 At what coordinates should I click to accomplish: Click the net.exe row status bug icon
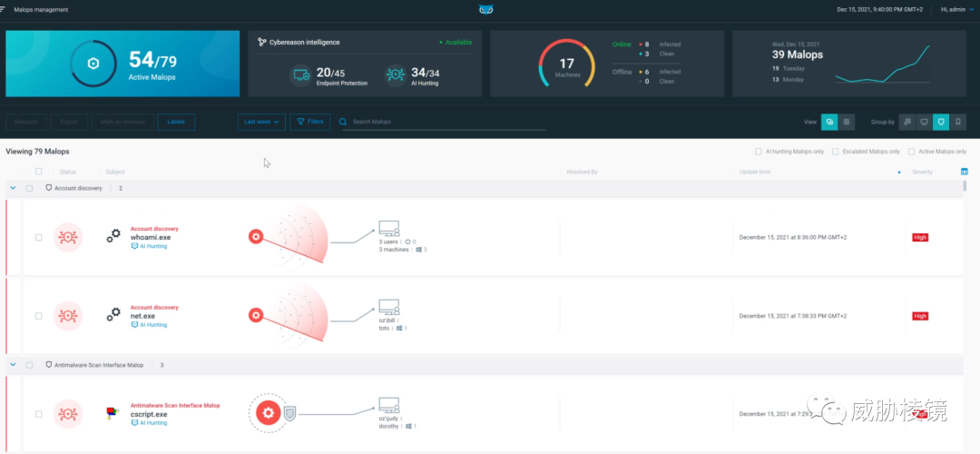(67, 316)
